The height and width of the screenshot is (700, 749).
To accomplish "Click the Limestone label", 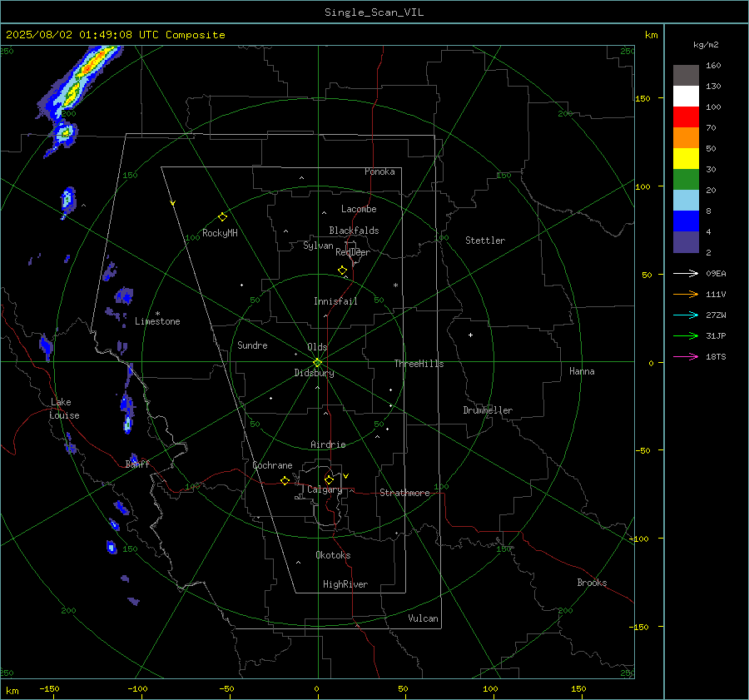I will pyautogui.click(x=157, y=321).
